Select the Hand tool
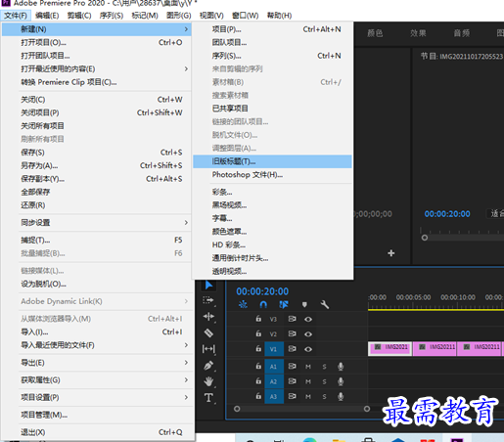 tap(208, 381)
